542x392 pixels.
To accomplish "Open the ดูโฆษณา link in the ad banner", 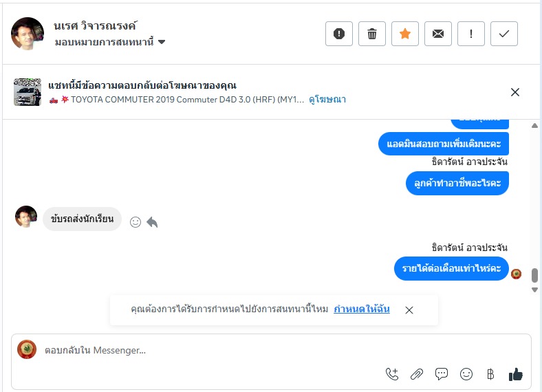I will 327,100.
